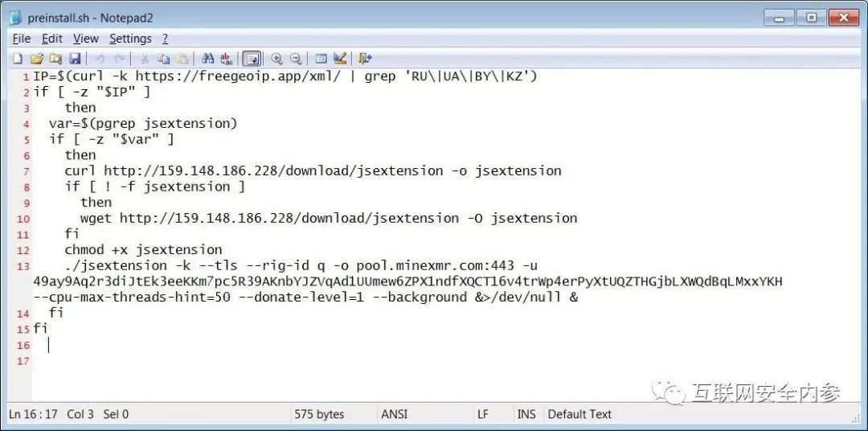This screenshot has width=868, height=431.
Task: Toggle word wrap toolbar button
Action: click(252, 58)
